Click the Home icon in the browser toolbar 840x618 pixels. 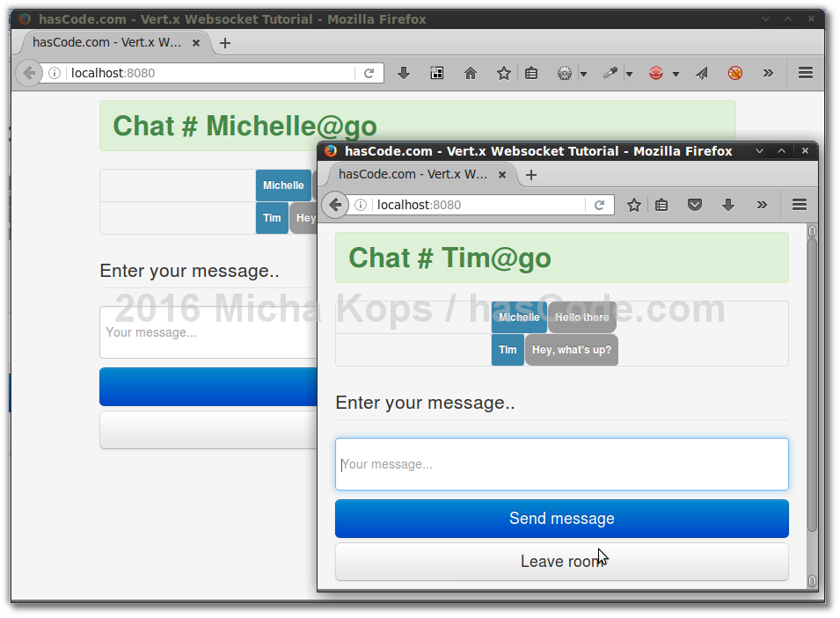(x=471, y=73)
